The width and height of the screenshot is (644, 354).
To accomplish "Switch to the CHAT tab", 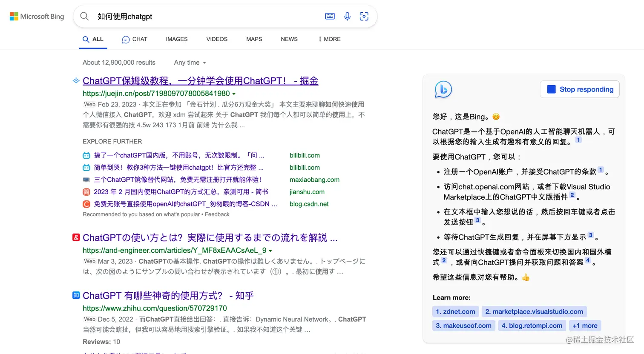I will [135, 39].
